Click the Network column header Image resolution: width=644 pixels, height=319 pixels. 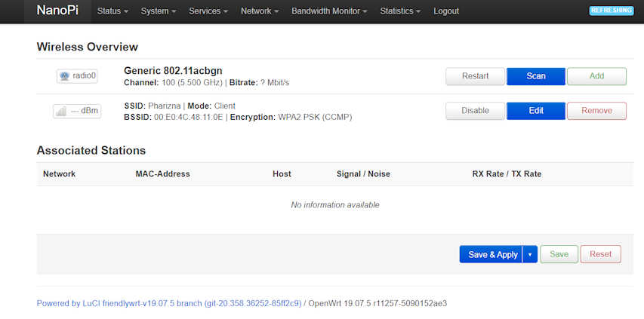click(59, 174)
